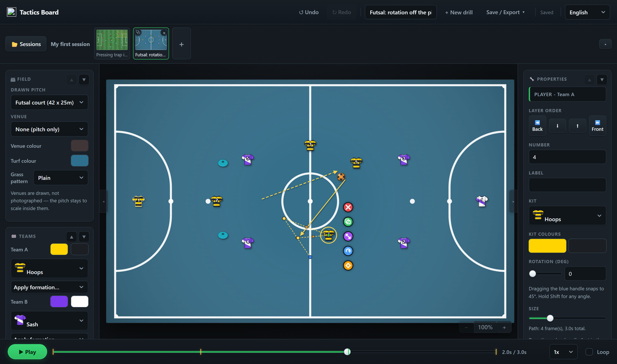Select the yellow goalkeeper number 1
Screen dimensions: 617x364
(138, 201)
